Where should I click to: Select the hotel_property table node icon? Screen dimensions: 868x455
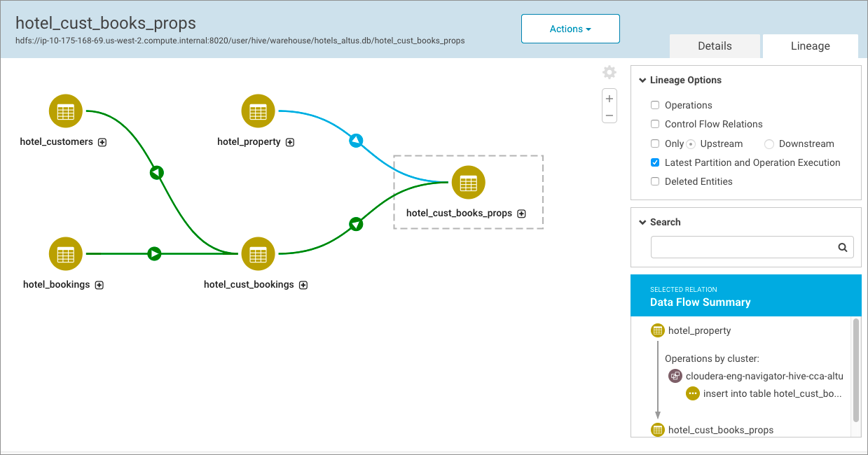coord(258,111)
